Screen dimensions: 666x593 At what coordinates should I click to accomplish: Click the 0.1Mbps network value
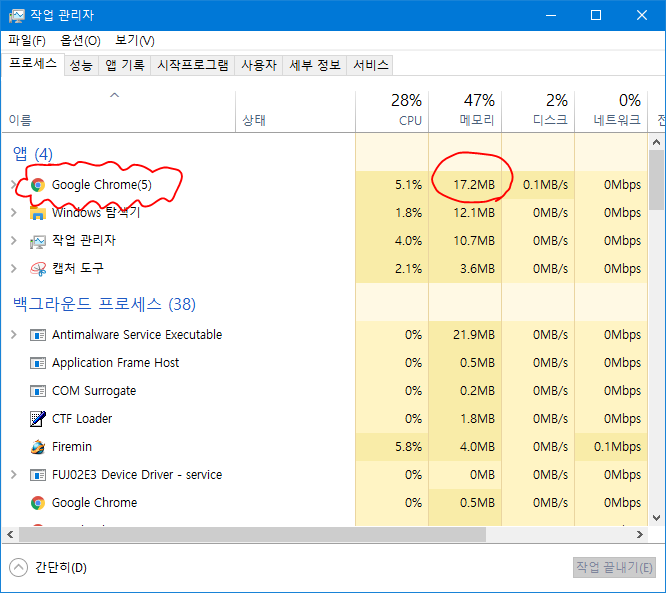tap(617, 447)
